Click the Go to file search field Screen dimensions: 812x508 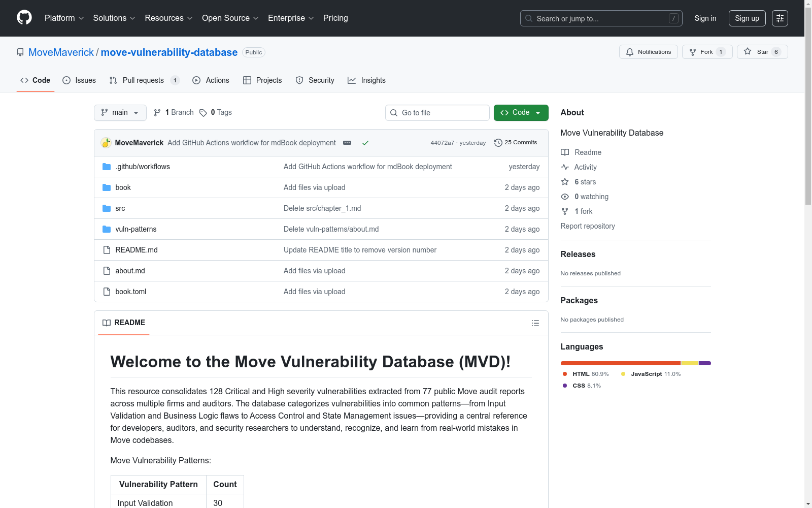(x=437, y=113)
